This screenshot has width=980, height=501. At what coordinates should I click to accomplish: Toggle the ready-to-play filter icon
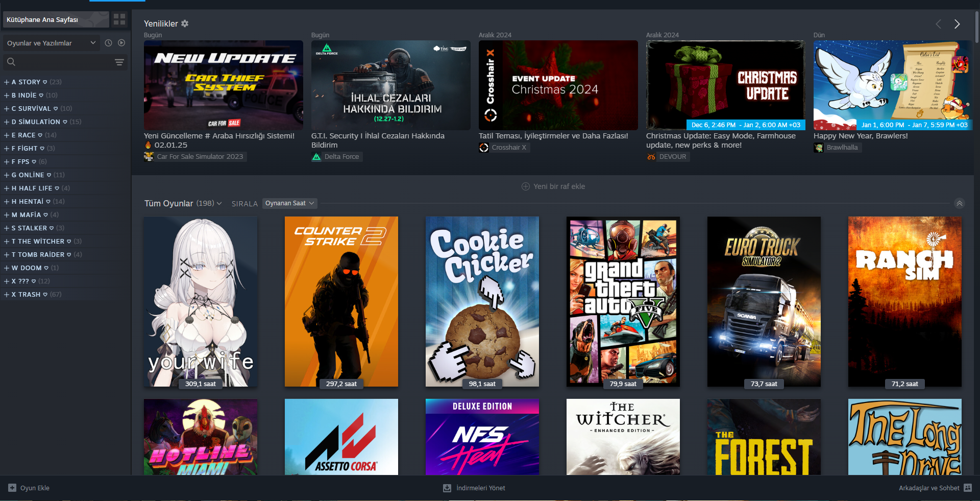pyautogui.click(x=121, y=43)
